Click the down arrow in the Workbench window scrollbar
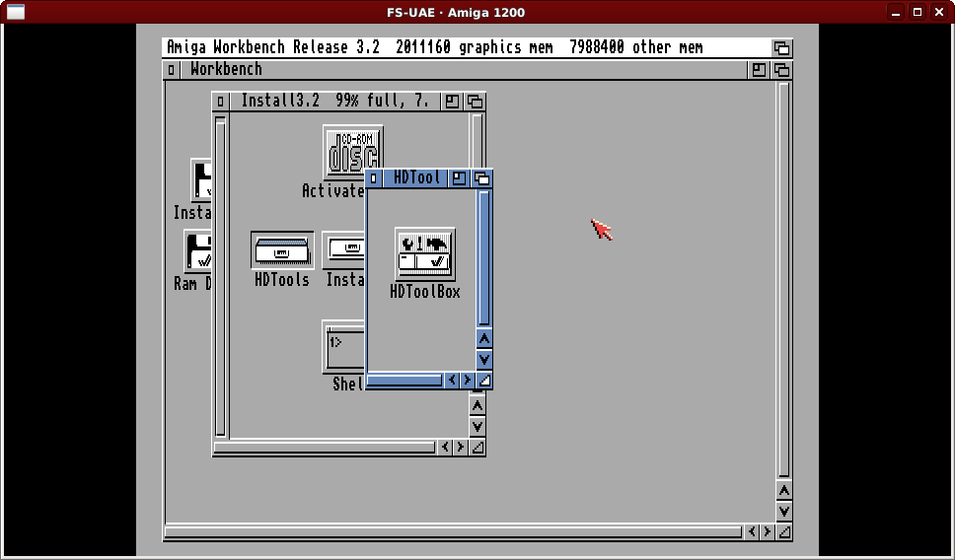This screenshot has height=560, width=955. (784, 512)
